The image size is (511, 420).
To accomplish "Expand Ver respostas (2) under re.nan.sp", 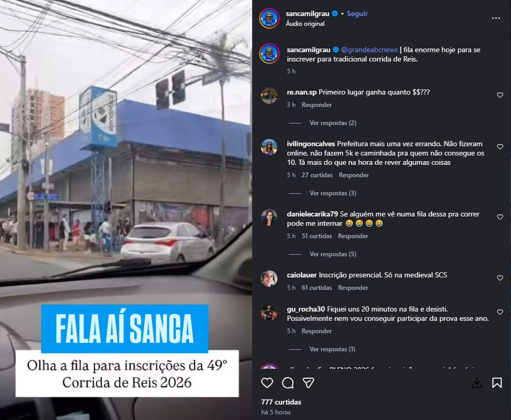I will [333, 123].
